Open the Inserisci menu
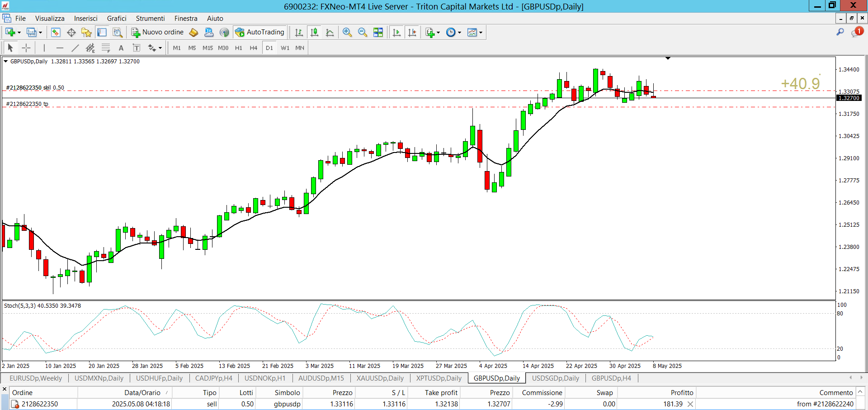The image size is (868, 410). [86, 19]
